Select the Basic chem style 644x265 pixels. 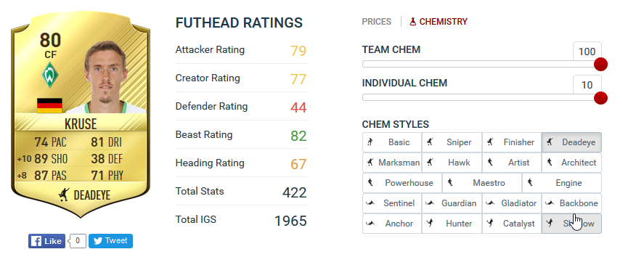point(392,142)
